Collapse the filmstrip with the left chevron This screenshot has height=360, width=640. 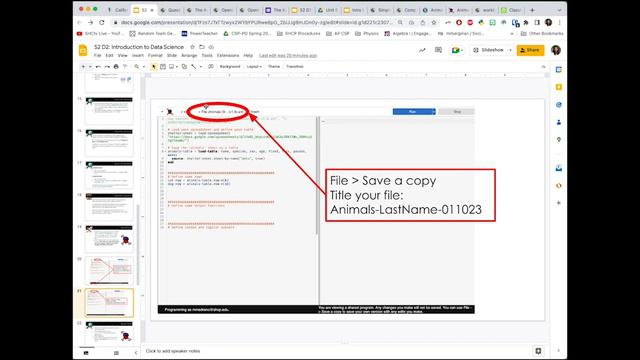pos(136,353)
